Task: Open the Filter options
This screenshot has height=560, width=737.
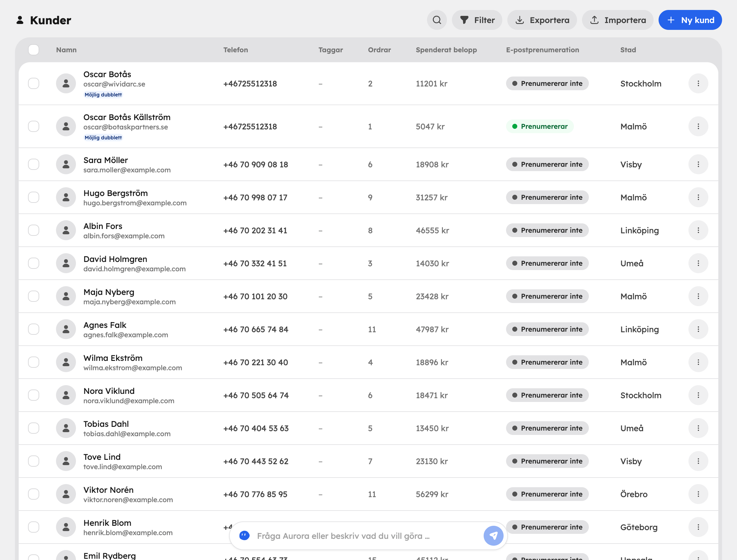Action: click(477, 20)
